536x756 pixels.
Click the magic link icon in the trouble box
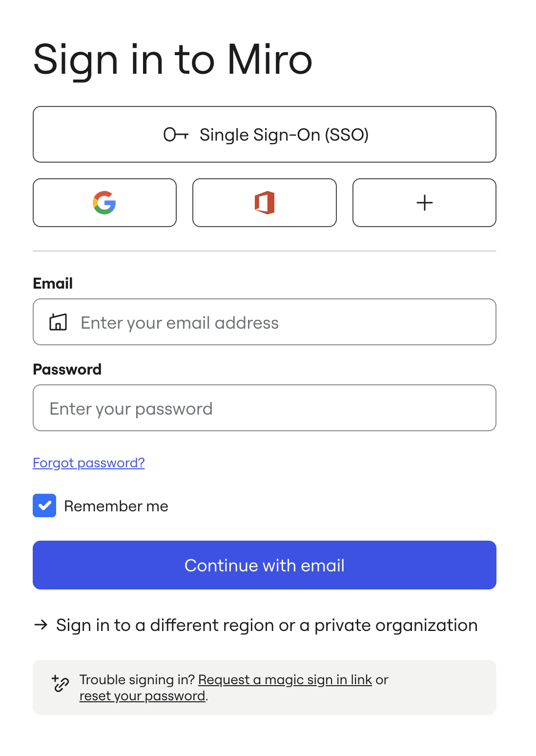pyautogui.click(x=61, y=683)
